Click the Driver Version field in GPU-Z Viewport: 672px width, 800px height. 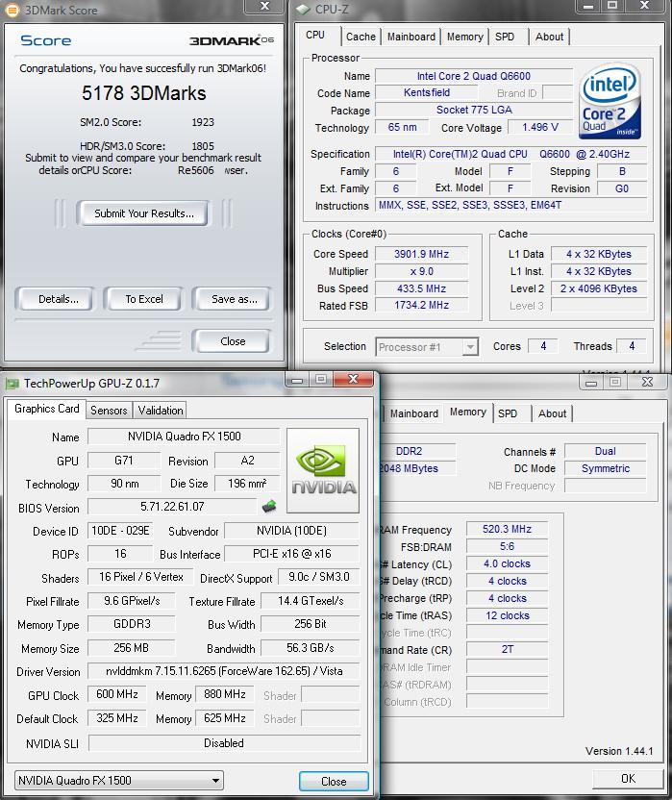(224, 671)
